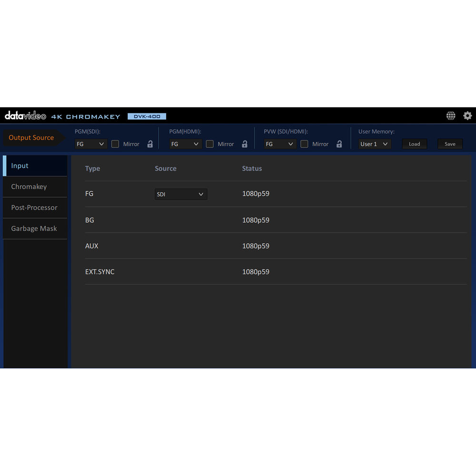Click the datavideo logo
This screenshot has height=476, width=476.
(x=25, y=116)
